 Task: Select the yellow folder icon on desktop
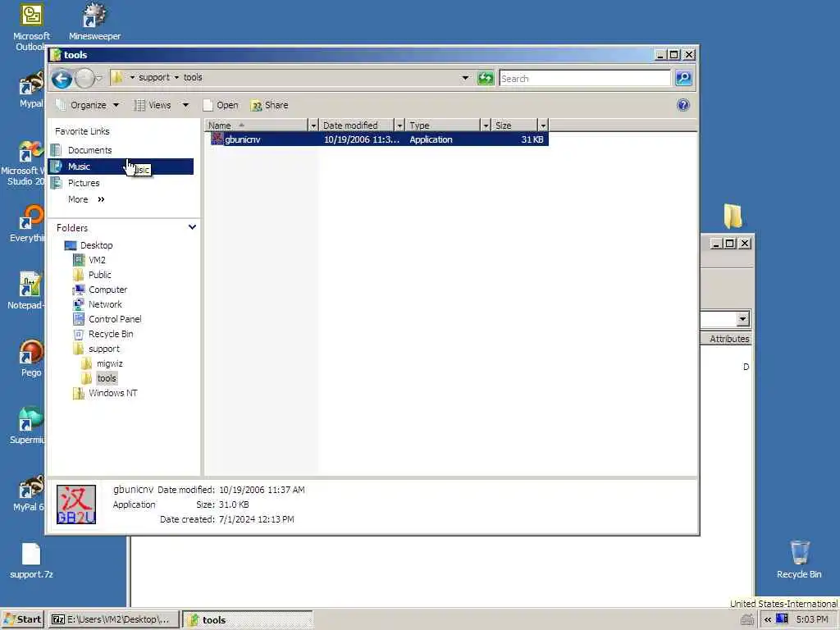pyautogui.click(x=733, y=216)
